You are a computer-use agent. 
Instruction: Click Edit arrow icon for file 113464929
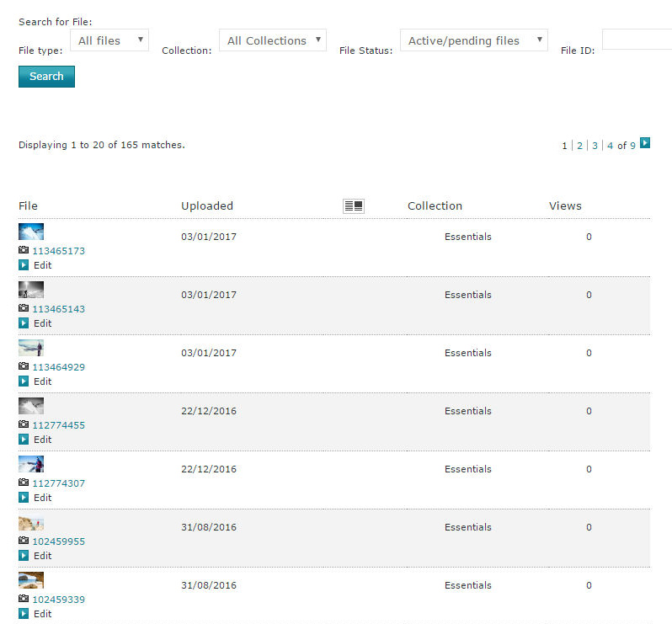click(x=24, y=381)
